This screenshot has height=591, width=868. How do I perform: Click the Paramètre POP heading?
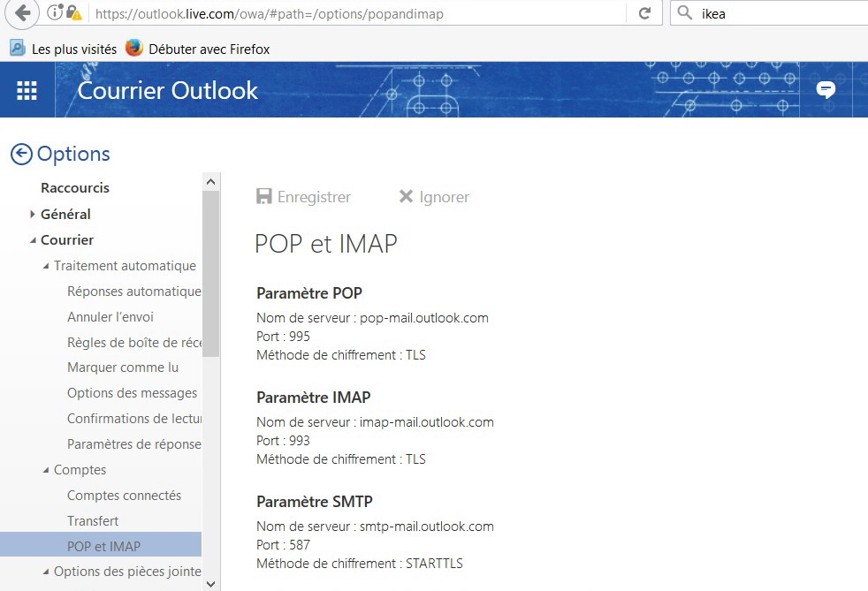(x=309, y=293)
